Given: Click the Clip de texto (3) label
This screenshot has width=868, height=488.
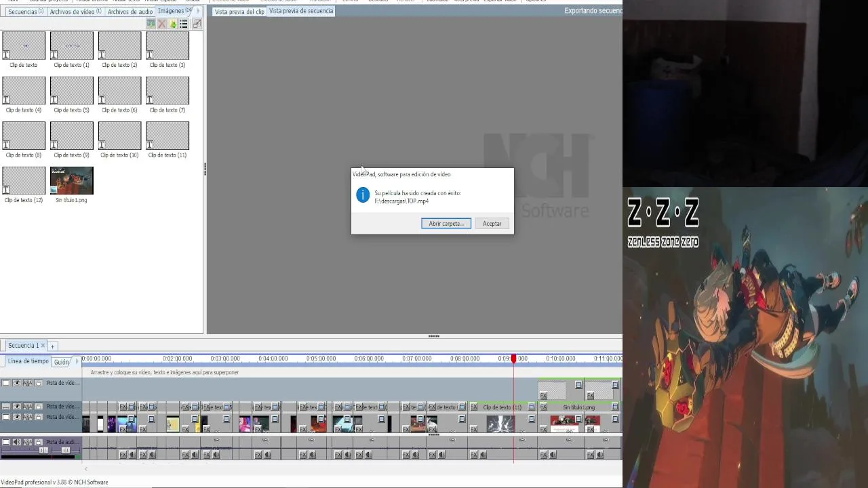Looking at the screenshot, I should pos(167,65).
